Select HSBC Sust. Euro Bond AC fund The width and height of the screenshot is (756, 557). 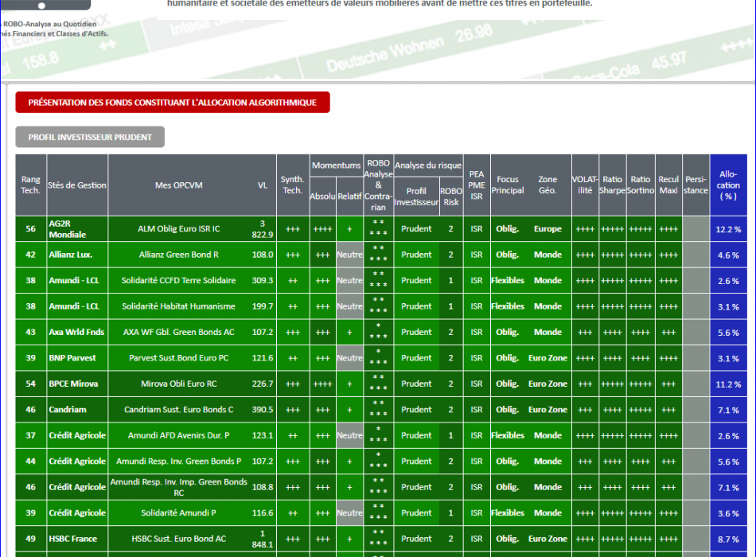tap(179, 539)
